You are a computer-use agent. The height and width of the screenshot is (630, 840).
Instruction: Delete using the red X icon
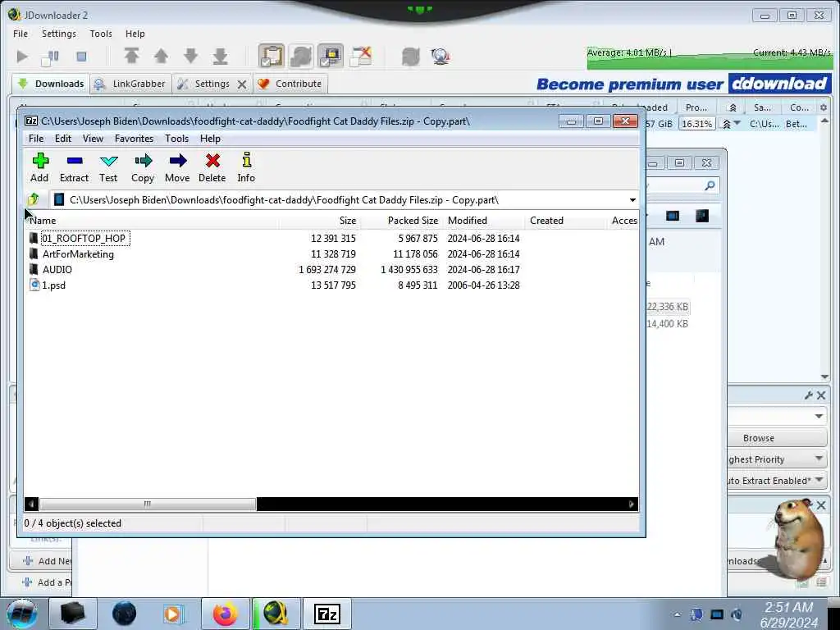212,167
